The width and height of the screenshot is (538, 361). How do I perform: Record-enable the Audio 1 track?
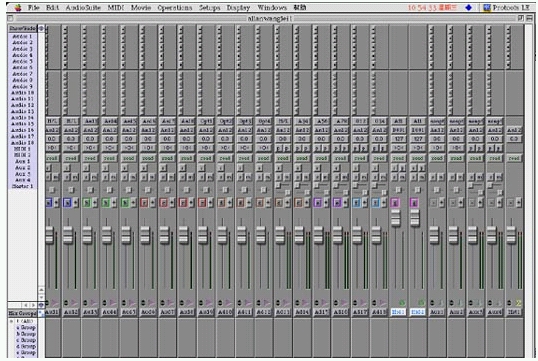point(49,168)
